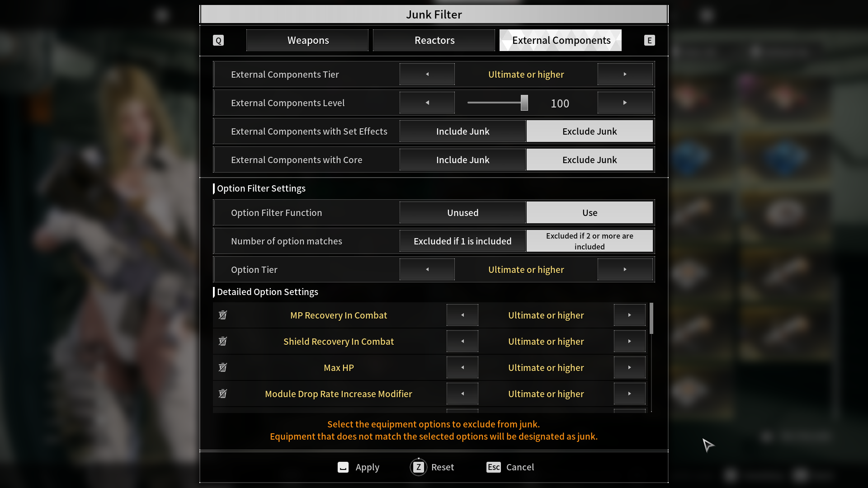
Task: Click the trash icon beside MP Recovery In Combat
Action: (x=223, y=315)
